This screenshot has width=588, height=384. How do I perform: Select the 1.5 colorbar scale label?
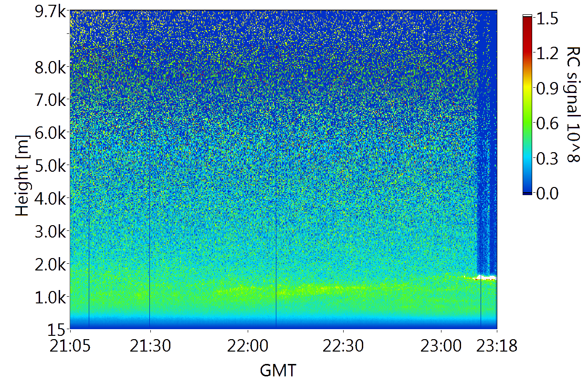click(x=548, y=19)
